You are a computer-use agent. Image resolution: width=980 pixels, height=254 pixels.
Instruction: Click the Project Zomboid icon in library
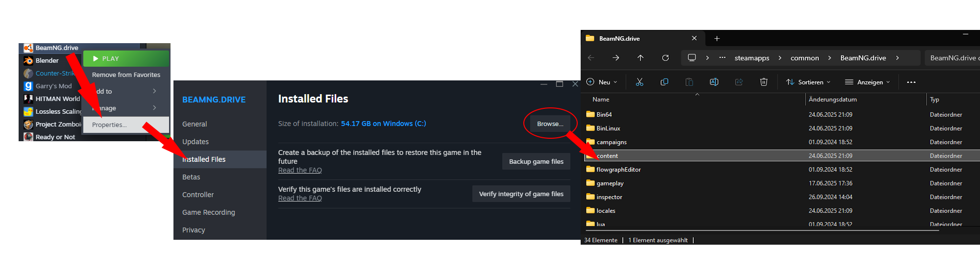pos(28,124)
